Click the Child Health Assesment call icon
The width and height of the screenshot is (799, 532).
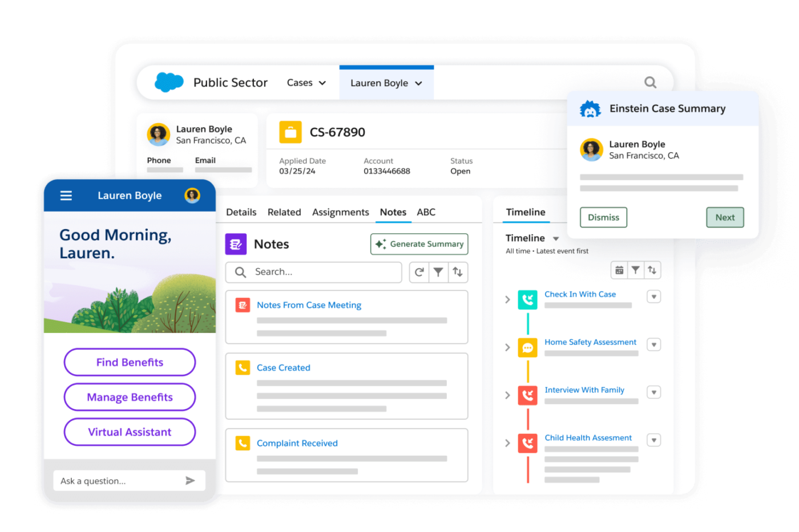tap(528, 443)
